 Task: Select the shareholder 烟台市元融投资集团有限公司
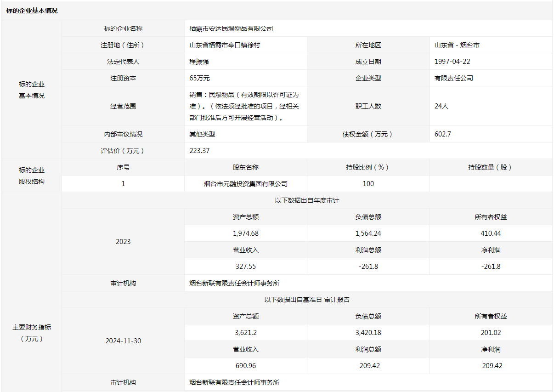[246, 184]
